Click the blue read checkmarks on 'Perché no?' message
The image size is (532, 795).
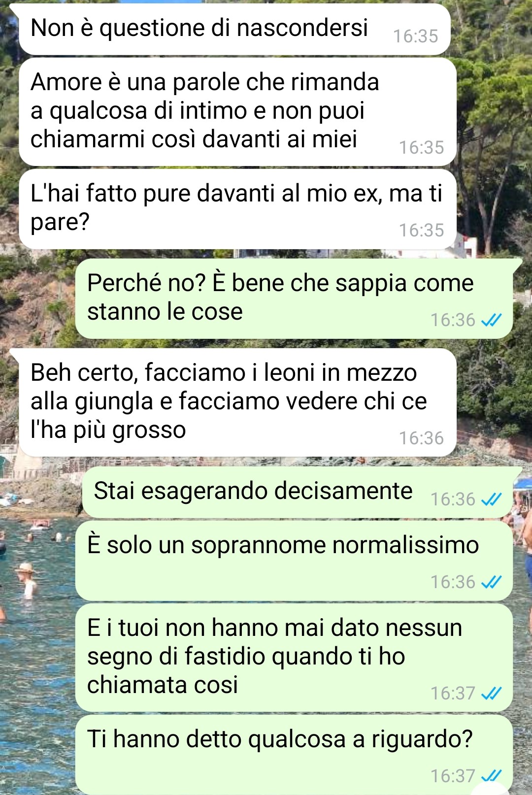[x=491, y=320]
